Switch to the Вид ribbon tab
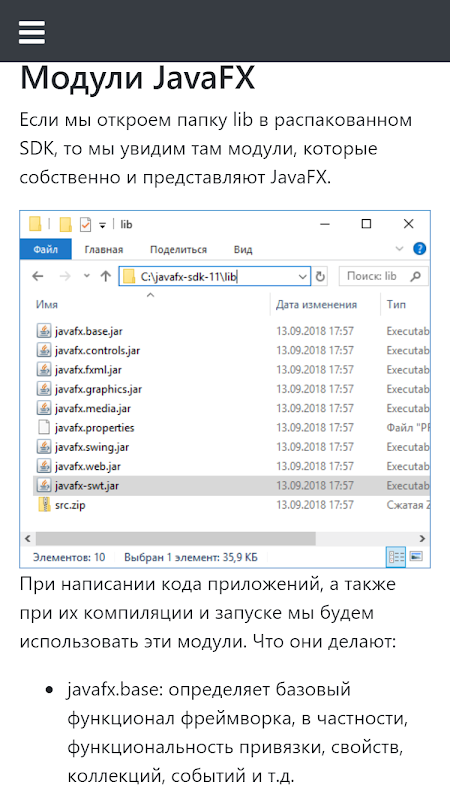The width and height of the screenshot is (450, 800). 243,249
